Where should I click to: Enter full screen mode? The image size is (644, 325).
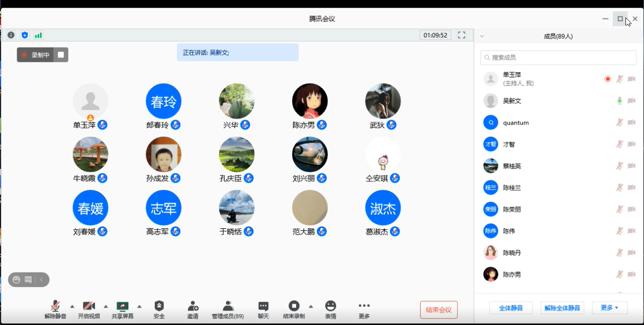(x=461, y=35)
